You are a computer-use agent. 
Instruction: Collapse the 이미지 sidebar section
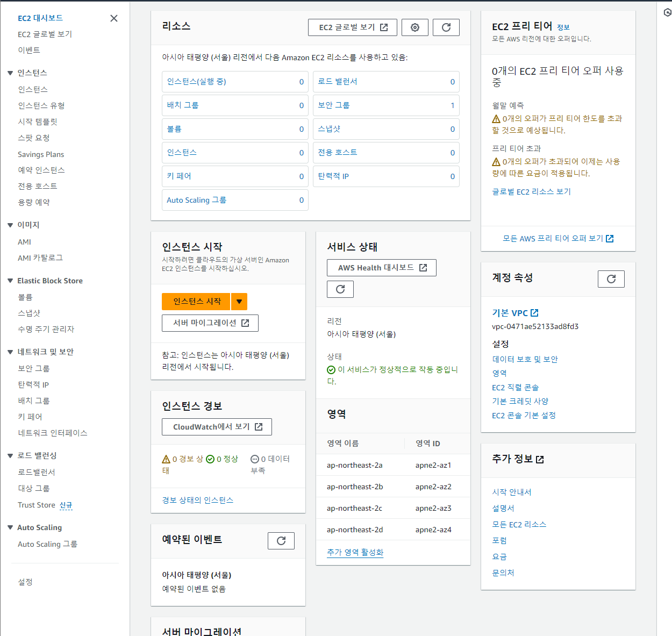[10, 225]
